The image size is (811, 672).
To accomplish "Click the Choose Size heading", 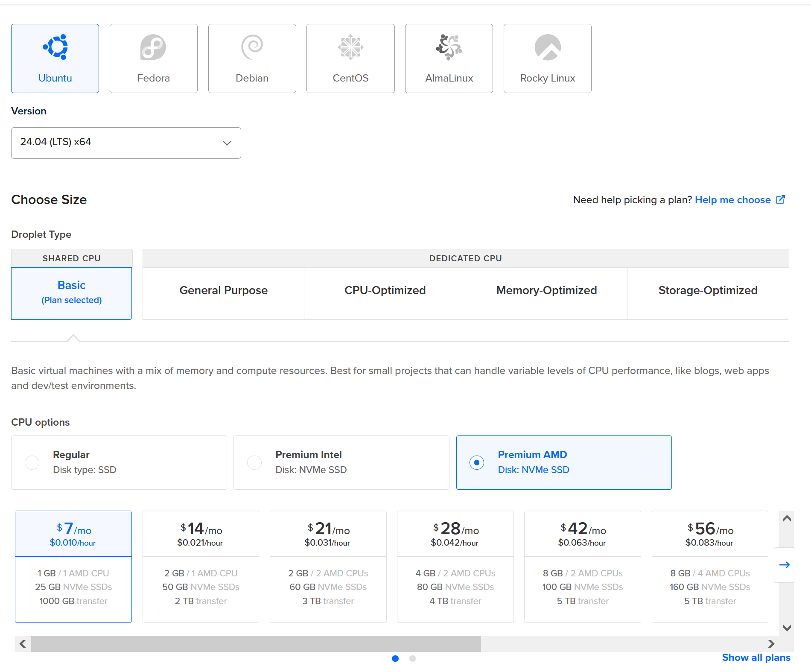I will pos(49,199).
